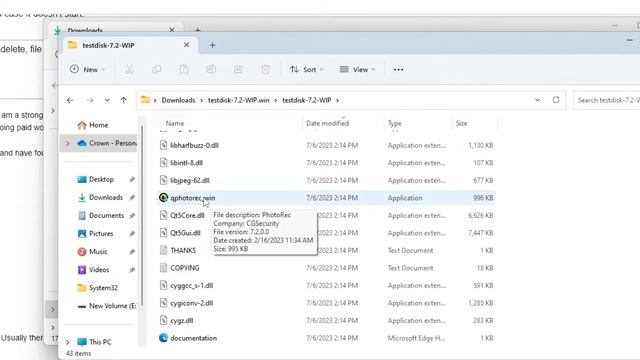640x360 pixels.
Task: Expand the chevron after testdisk-7.2-WIP breadcrumb
Action: point(337,100)
